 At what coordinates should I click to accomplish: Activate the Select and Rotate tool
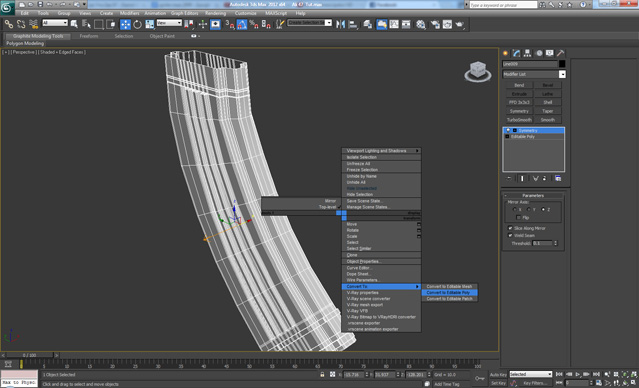tap(137, 24)
